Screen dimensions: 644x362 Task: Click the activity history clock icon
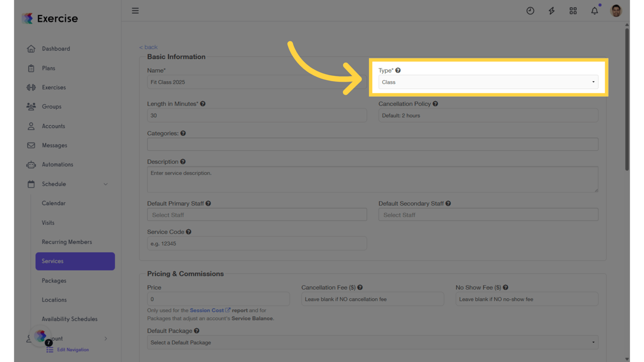coord(530,10)
